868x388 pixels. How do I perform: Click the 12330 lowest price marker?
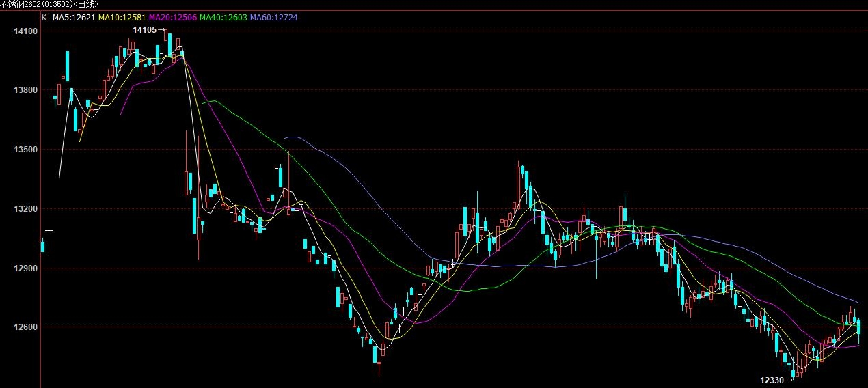coord(772,380)
